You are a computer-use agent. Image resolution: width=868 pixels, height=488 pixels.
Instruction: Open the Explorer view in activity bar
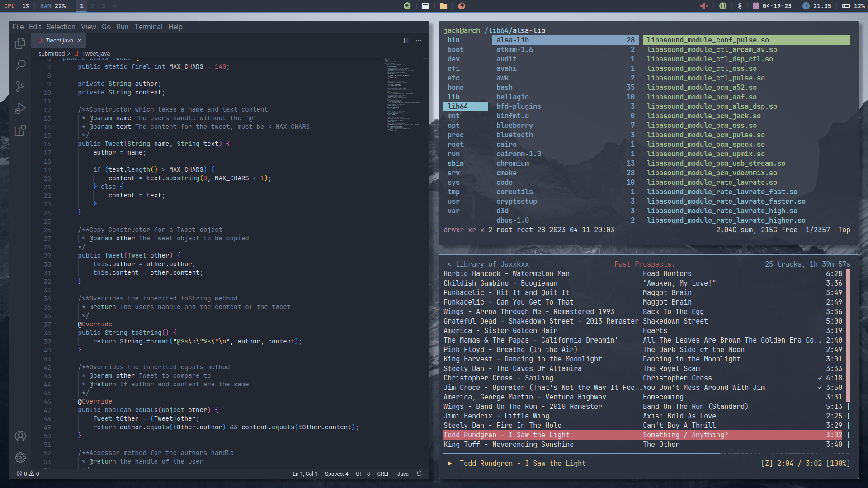tap(20, 43)
